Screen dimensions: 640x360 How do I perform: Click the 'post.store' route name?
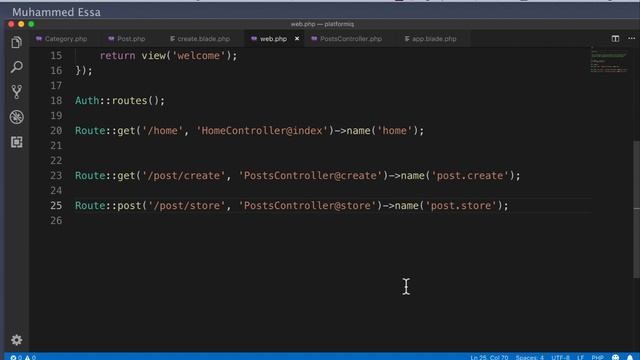[x=461, y=205]
